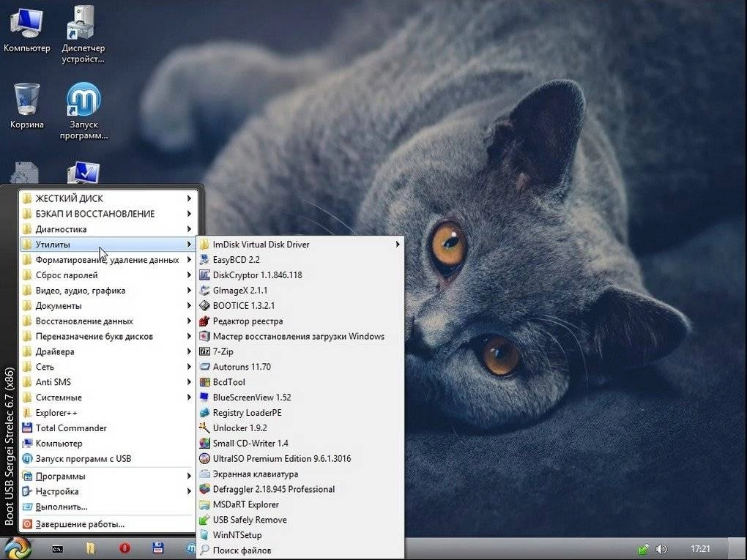Open Поиск файлов
Image resolution: width=747 pixels, height=560 pixels.
pyautogui.click(x=300, y=550)
